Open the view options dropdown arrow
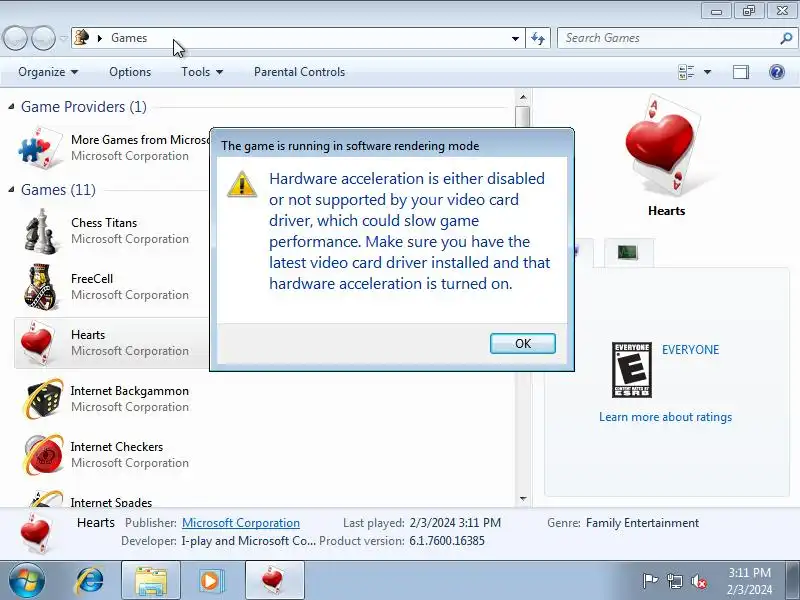The height and width of the screenshot is (600, 800). coord(707,72)
